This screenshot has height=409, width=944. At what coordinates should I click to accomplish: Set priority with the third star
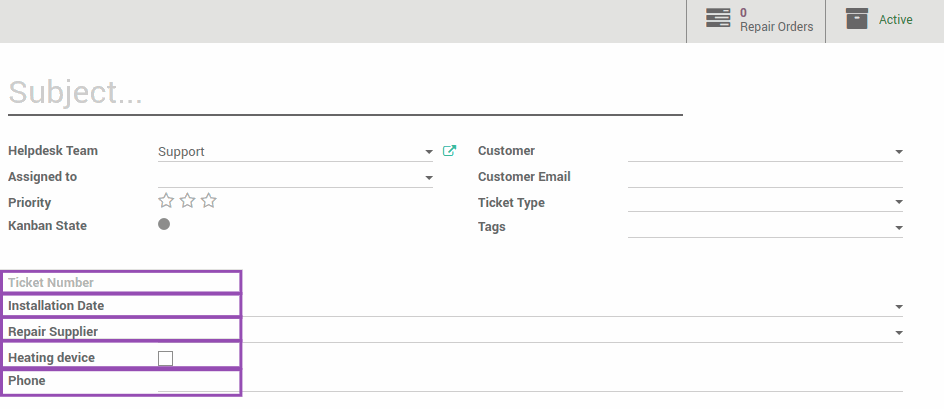pyautogui.click(x=208, y=201)
